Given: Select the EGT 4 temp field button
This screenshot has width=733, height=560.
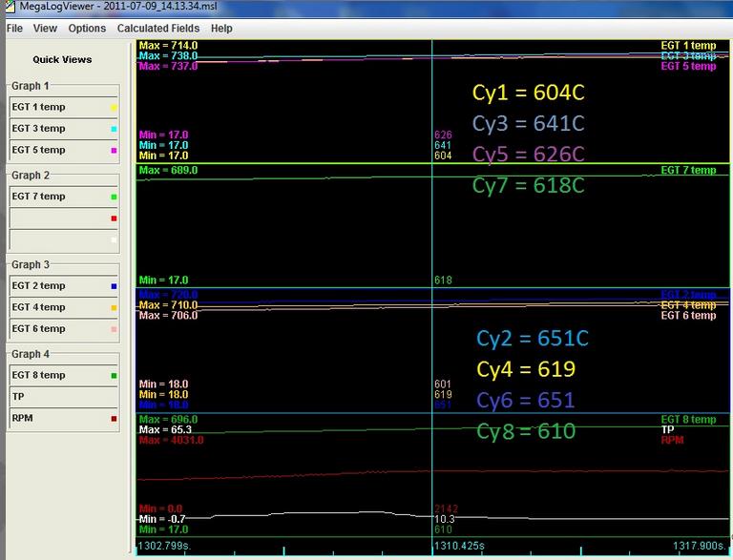Looking at the screenshot, I should 64,307.
